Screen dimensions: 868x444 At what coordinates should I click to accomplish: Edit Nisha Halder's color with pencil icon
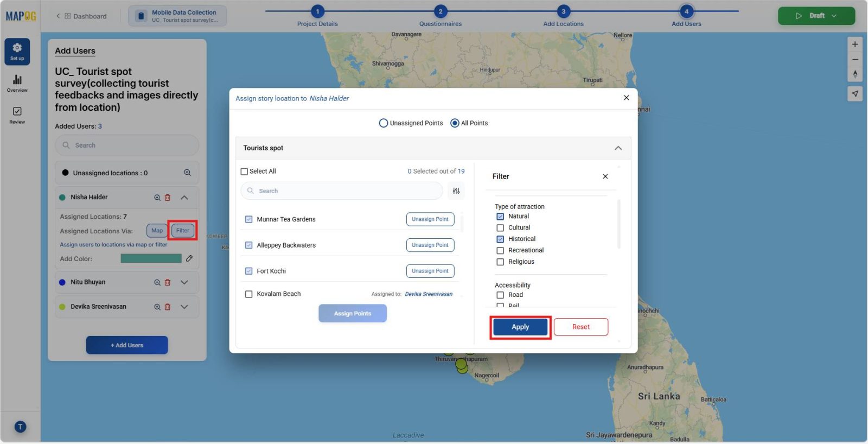(189, 258)
